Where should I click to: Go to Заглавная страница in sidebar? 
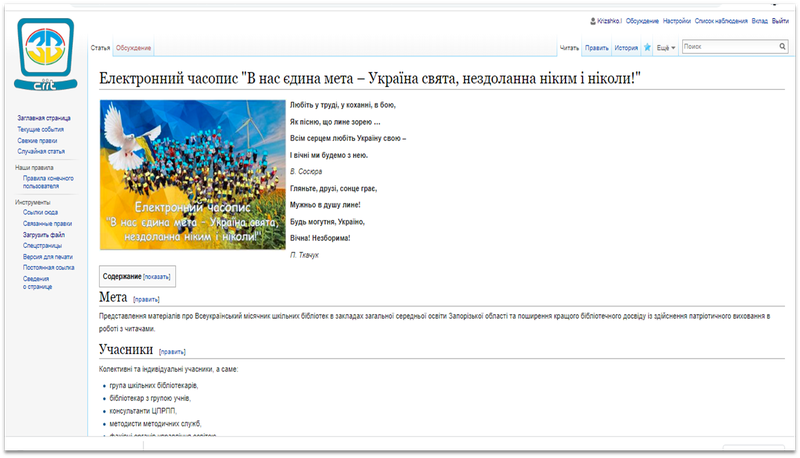[x=44, y=118]
